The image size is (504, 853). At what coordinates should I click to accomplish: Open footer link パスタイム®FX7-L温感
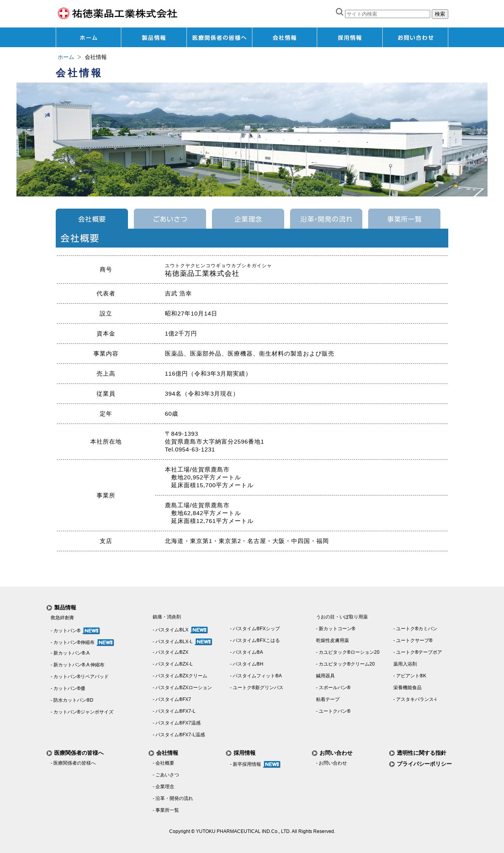pyautogui.click(x=179, y=735)
